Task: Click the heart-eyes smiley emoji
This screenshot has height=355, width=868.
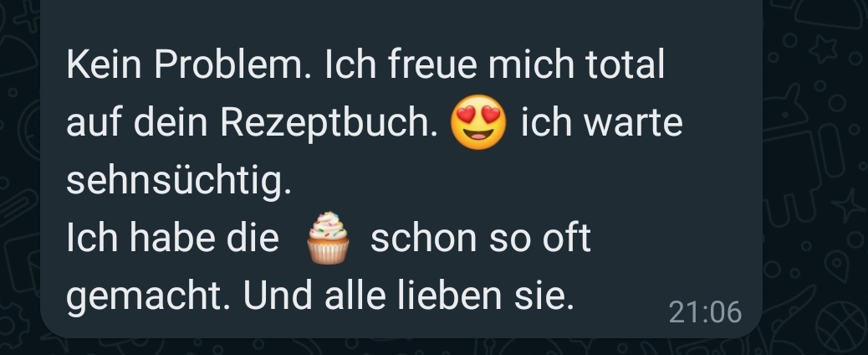Action: [x=478, y=122]
